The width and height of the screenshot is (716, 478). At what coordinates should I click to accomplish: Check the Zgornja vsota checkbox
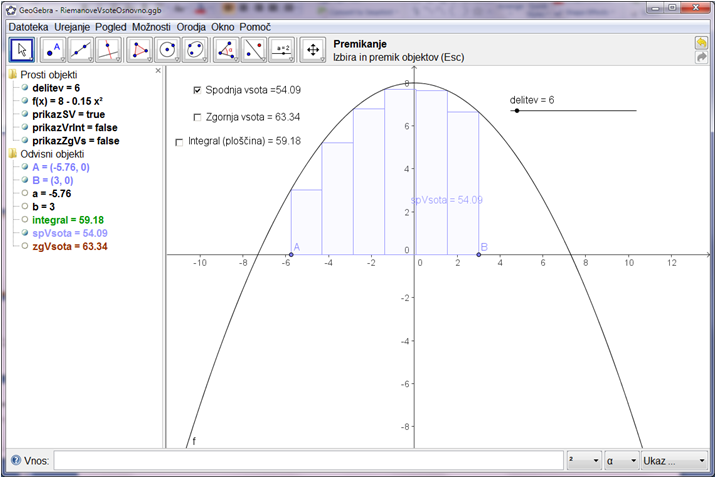pyautogui.click(x=197, y=117)
